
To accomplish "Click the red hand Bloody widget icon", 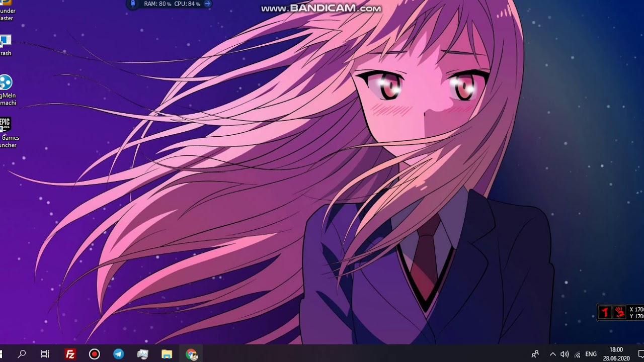I will 619,312.
